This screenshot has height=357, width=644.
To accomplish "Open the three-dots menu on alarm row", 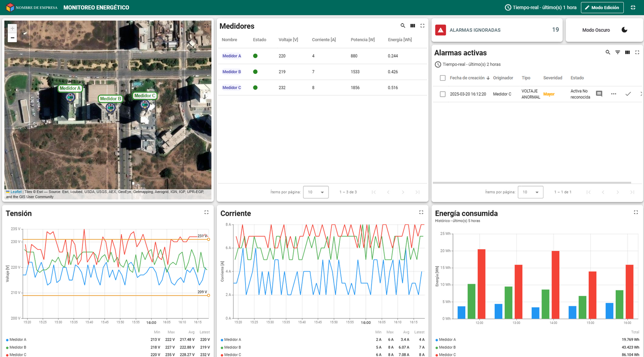I will click(614, 94).
